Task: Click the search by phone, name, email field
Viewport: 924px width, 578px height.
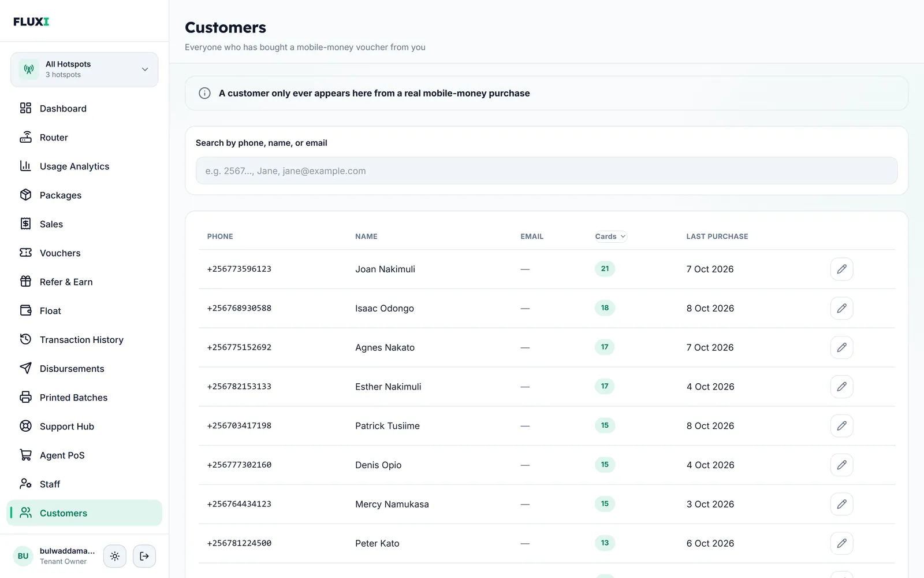Action: (546, 171)
